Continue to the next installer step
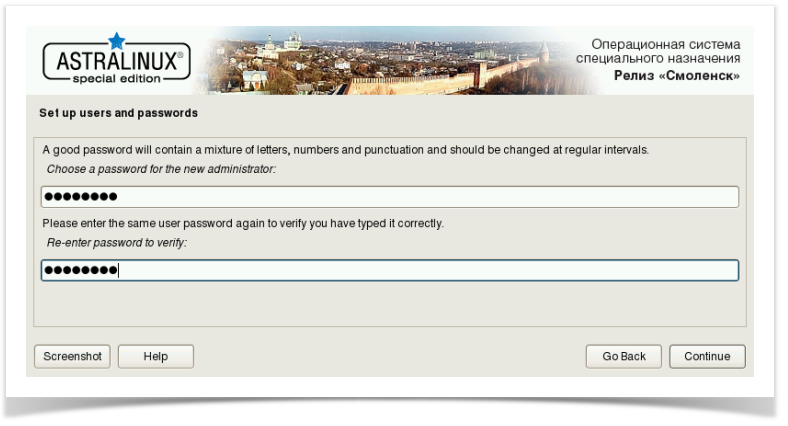This screenshot has height=426, width=788. click(707, 356)
